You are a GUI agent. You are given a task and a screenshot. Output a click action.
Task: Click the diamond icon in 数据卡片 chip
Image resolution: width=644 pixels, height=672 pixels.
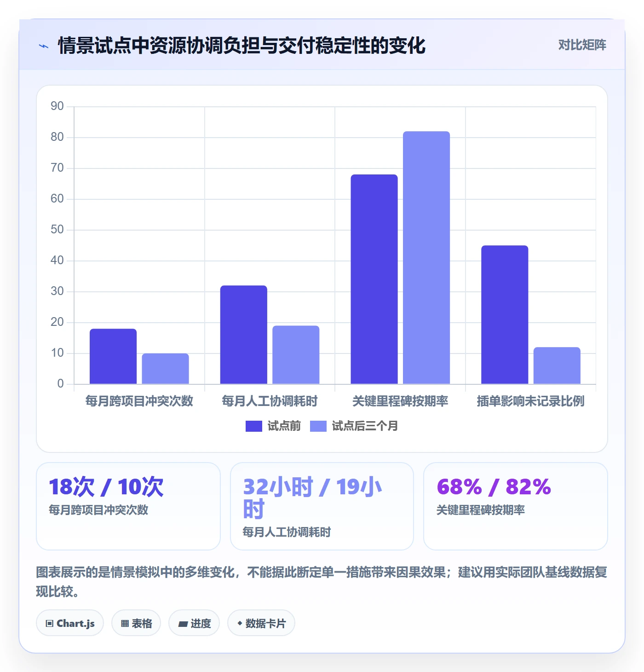click(240, 623)
